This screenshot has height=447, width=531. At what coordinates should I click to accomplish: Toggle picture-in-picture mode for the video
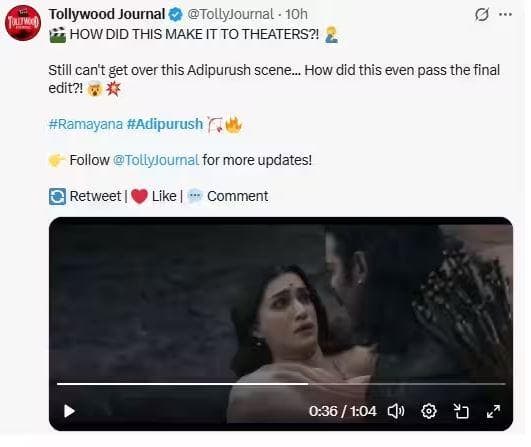point(461,411)
